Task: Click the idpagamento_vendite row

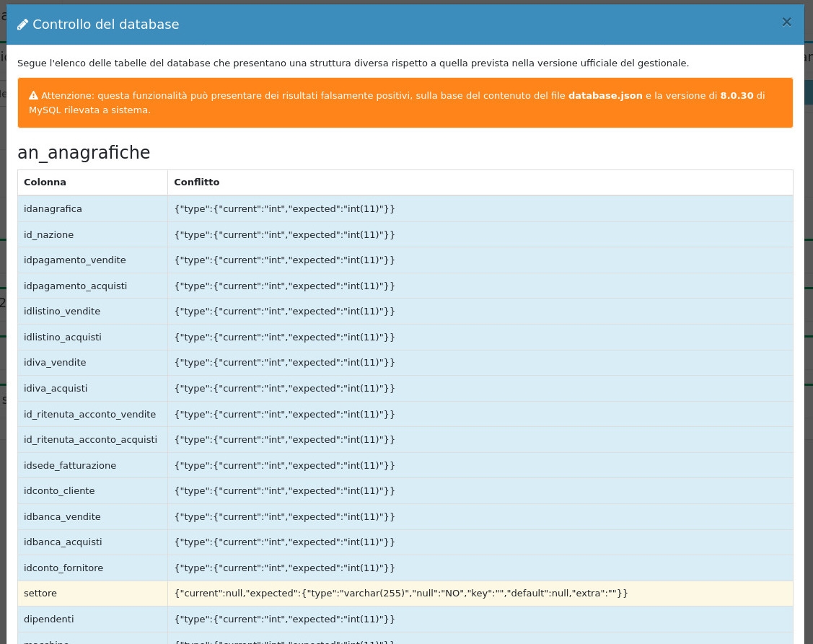Action: click(74, 260)
